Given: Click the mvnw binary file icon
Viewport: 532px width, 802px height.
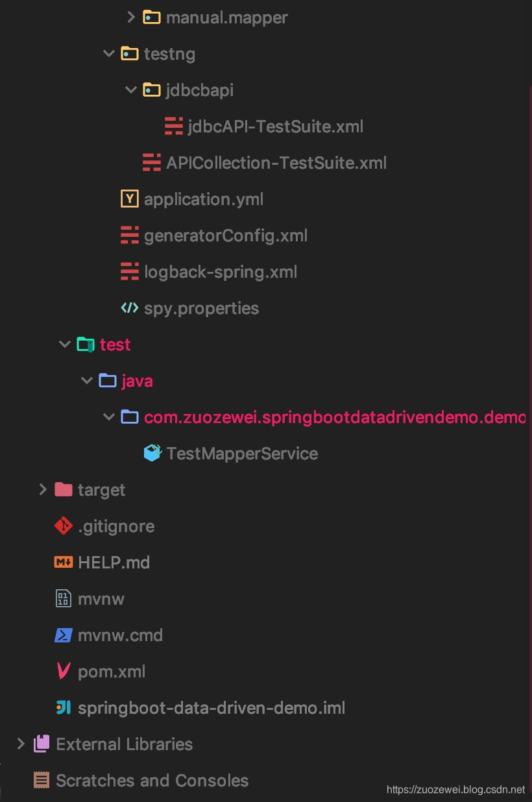Looking at the screenshot, I should pyautogui.click(x=63, y=599).
